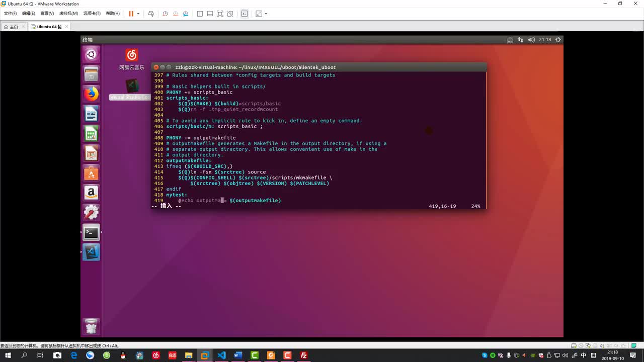This screenshot has height=362, width=644.
Task: Open Microsoft Edge from the taskbar
Action: 74,355
